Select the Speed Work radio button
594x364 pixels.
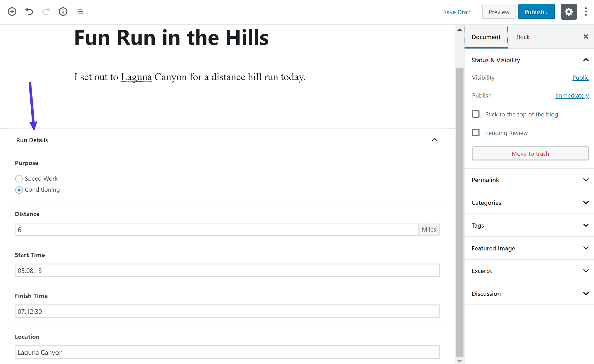point(19,178)
